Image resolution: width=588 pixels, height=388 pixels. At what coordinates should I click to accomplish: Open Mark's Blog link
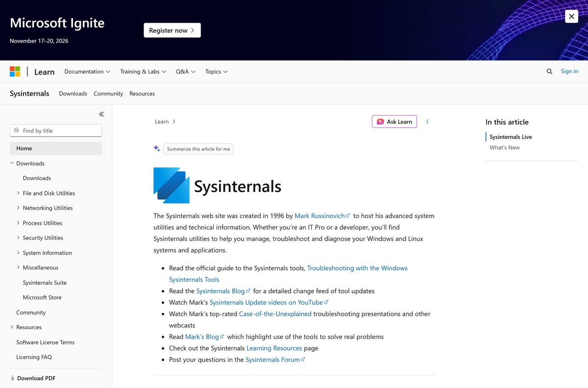coord(205,337)
